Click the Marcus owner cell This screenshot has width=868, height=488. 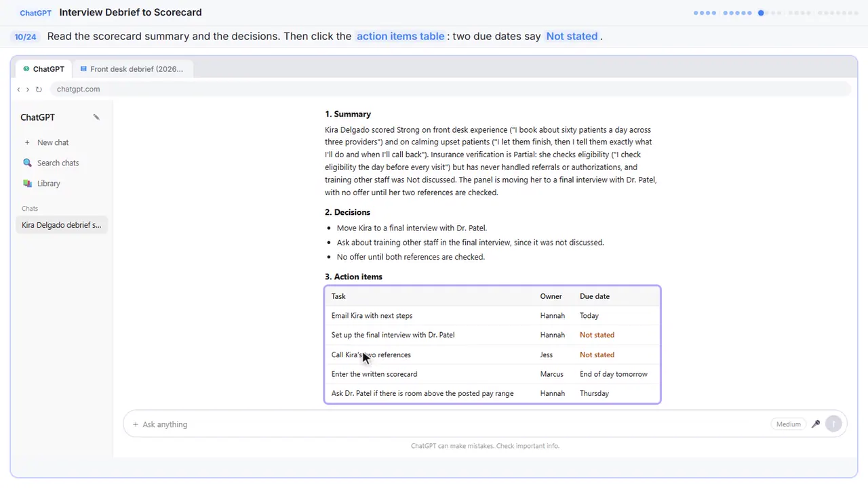coord(552,374)
